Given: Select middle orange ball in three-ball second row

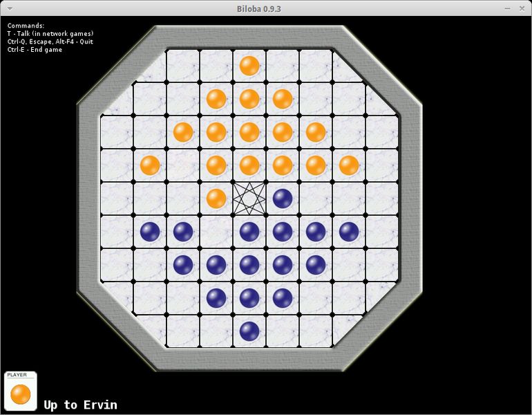Looking at the screenshot, I should point(249,99).
